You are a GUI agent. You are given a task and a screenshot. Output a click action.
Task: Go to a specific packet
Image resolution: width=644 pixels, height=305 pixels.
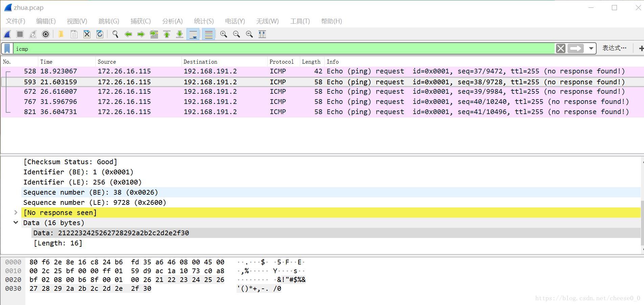(154, 34)
